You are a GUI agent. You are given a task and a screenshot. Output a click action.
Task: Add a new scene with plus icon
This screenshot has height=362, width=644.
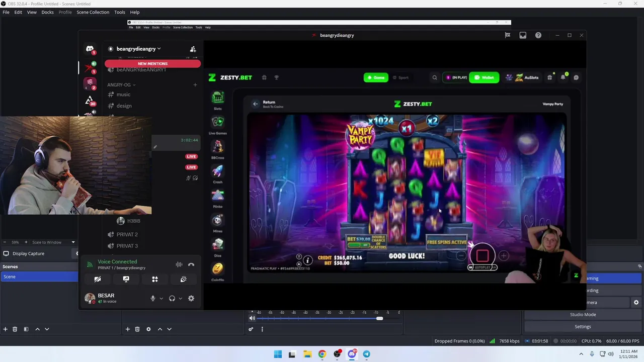pos(5,329)
